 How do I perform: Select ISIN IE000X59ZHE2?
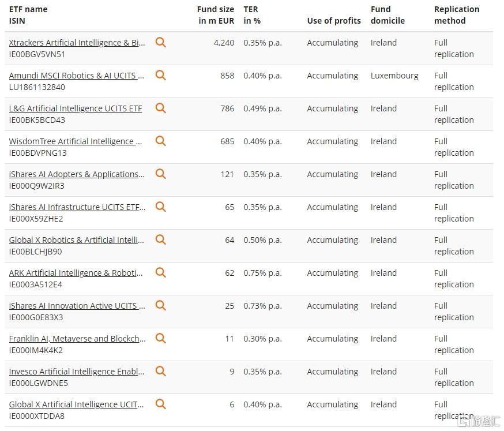[x=36, y=219]
